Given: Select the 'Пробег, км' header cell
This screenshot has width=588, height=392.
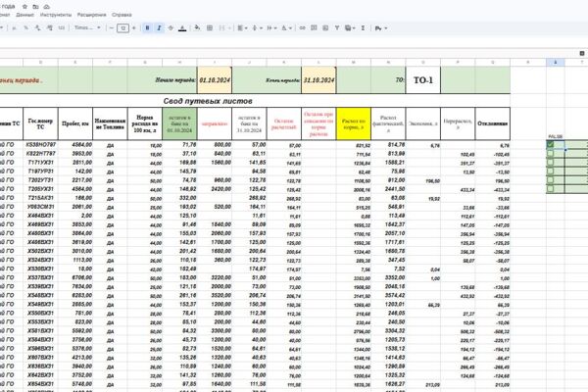Looking at the screenshot, I should pyautogui.click(x=75, y=123).
